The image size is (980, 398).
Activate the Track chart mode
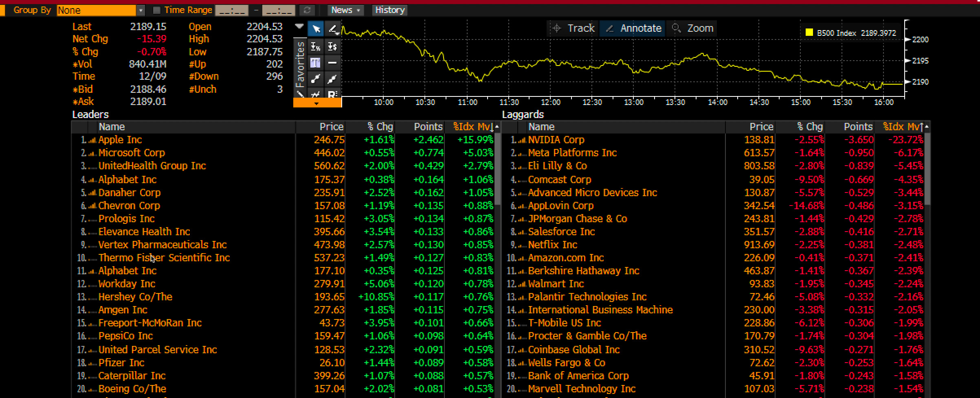click(573, 28)
